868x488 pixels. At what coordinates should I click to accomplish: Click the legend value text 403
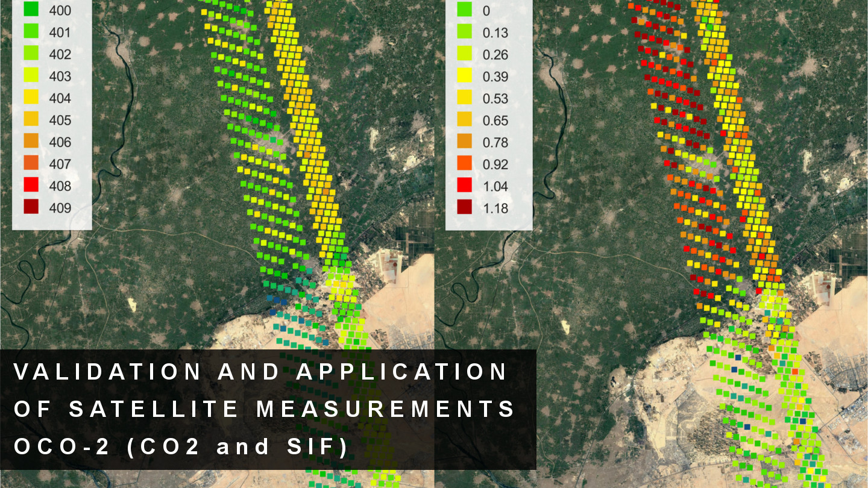(x=61, y=77)
